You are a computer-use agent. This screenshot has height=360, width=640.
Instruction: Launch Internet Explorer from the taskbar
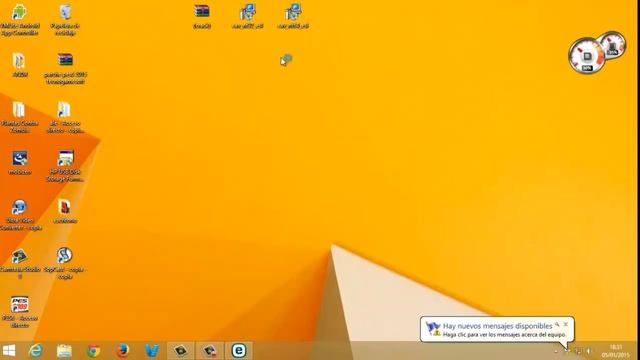(x=36, y=351)
